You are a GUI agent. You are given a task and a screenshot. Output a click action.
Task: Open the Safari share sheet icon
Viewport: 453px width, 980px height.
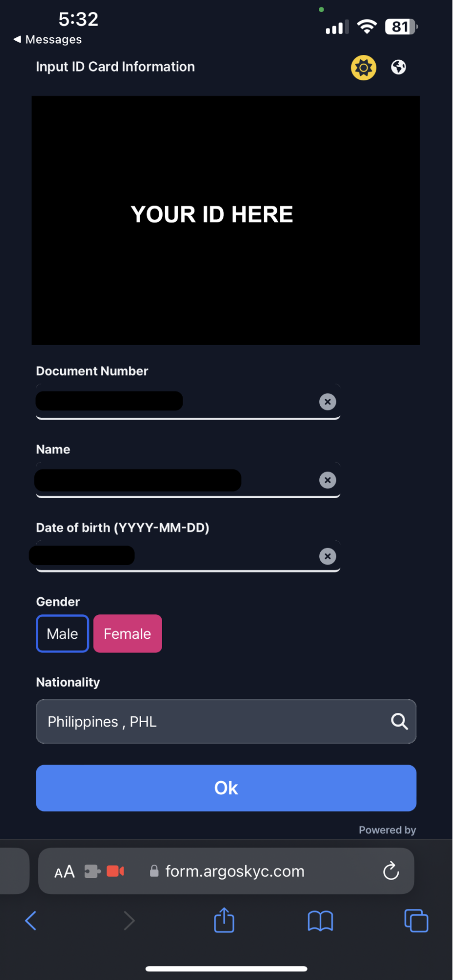pos(224,920)
